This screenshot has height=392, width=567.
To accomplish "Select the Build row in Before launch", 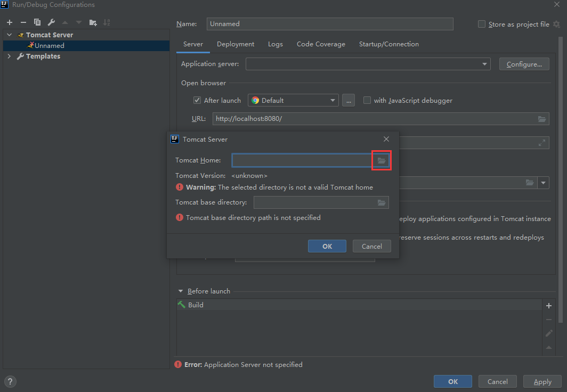I will [x=359, y=305].
